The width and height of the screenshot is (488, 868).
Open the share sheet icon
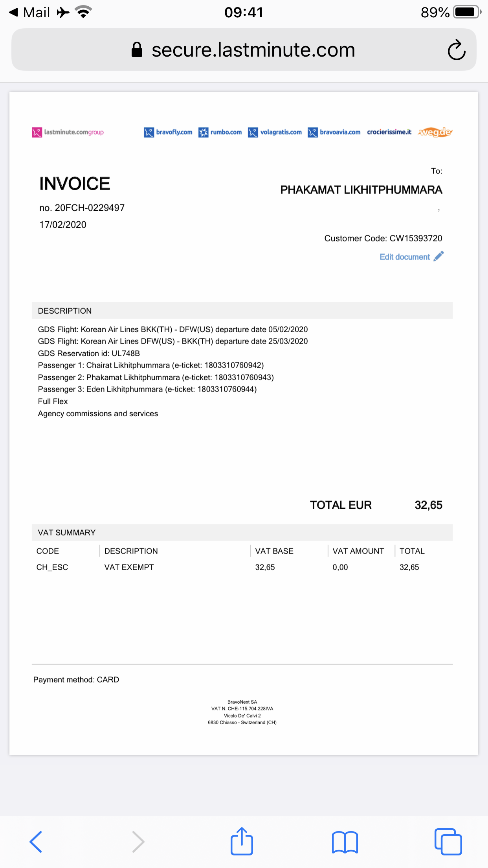pyautogui.click(x=242, y=842)
